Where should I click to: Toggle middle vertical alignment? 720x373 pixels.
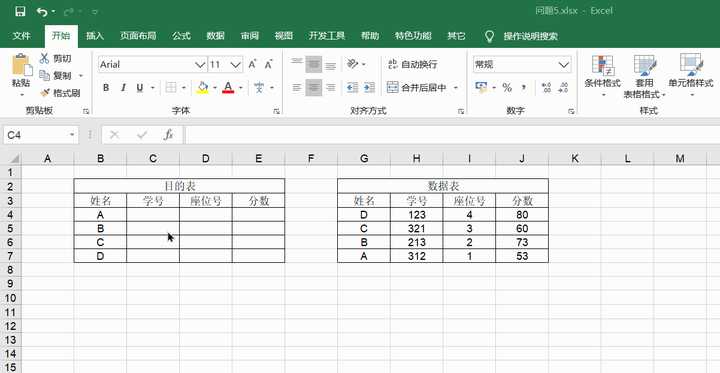pos(314,64)
